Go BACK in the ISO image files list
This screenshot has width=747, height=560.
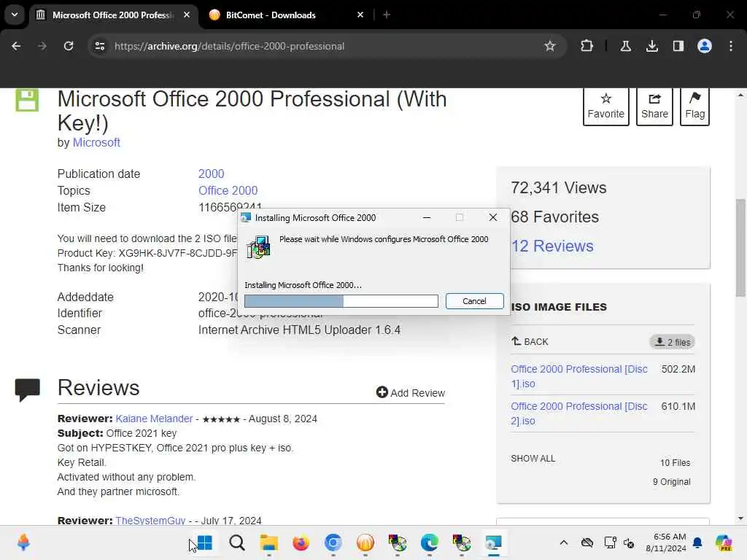(530, 341)
